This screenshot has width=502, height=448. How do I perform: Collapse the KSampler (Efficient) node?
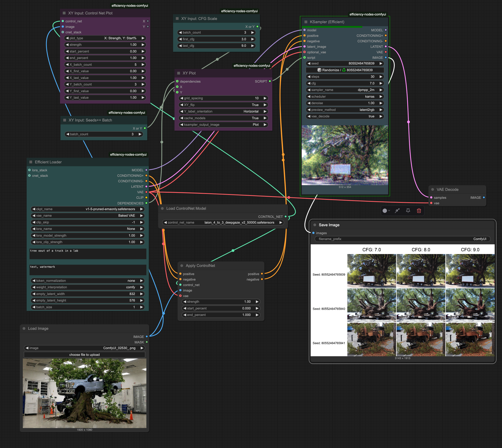click(x=306, y=22)
